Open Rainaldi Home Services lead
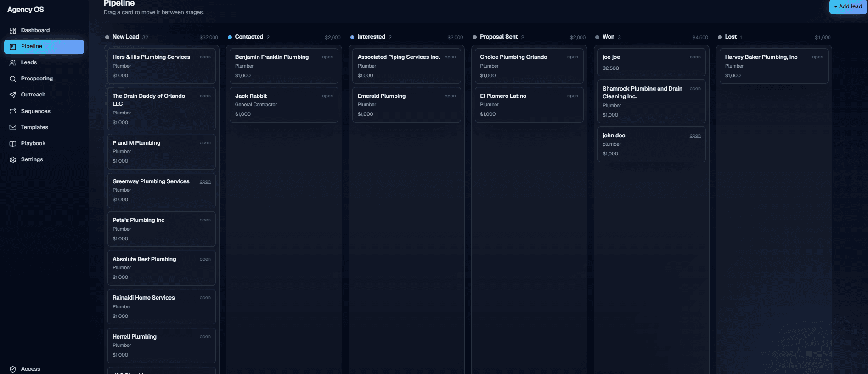Screen dimensions: 868x374 pos(205,298)
